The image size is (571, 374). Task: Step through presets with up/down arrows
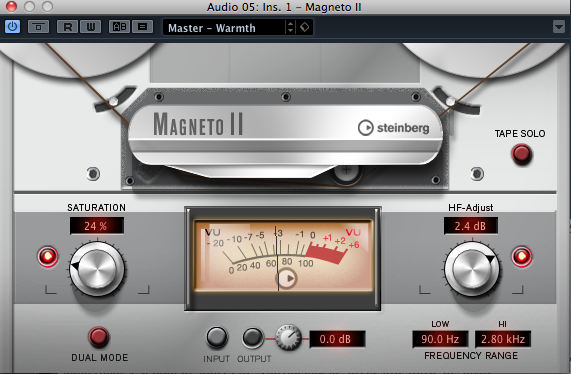290,27
